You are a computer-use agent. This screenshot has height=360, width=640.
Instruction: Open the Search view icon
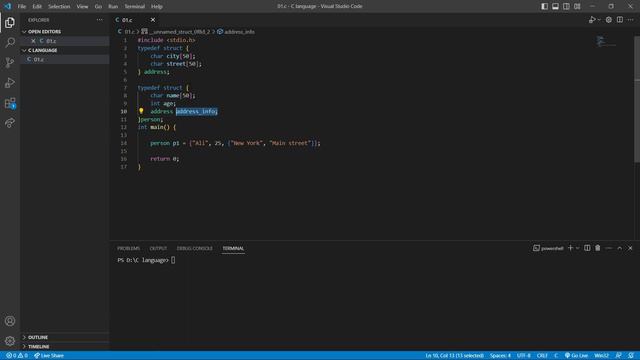[x=10, y=42]
